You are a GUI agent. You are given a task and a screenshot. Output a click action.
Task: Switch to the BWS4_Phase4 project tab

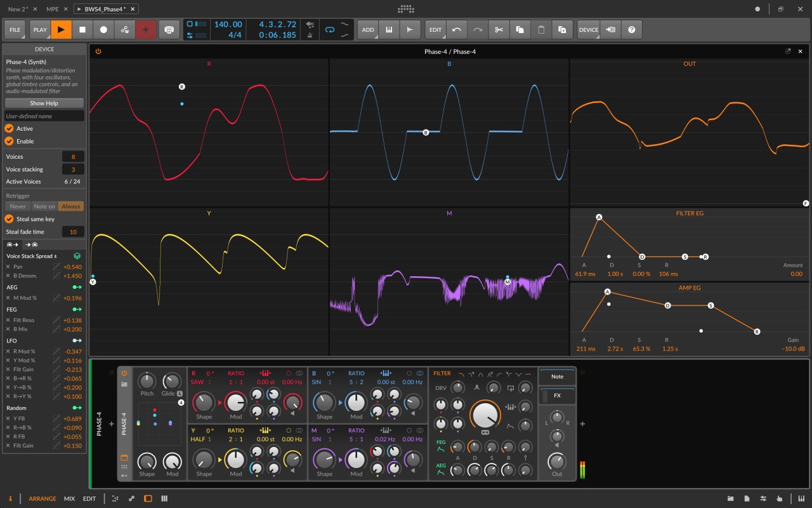point(105,9)
